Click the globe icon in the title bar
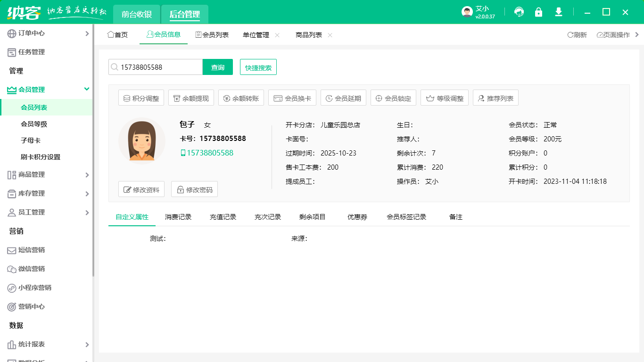Screen dimensions: 644x362 [519, 12]
